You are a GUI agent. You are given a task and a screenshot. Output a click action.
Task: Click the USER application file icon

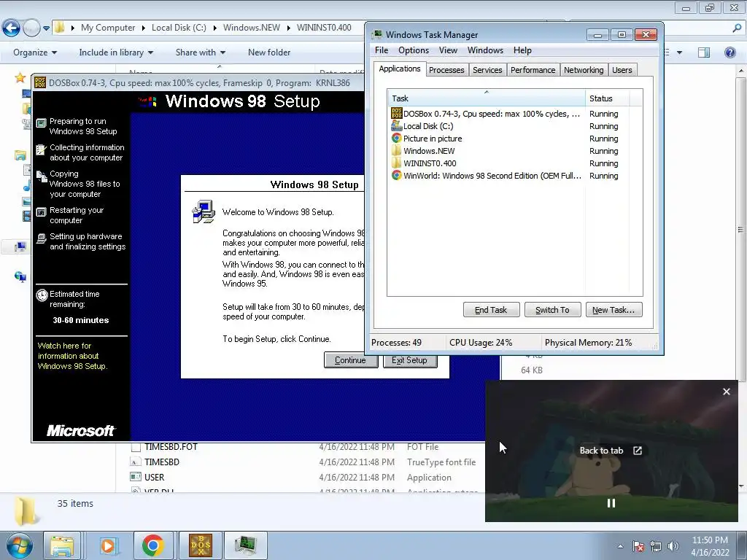(136, 477)
